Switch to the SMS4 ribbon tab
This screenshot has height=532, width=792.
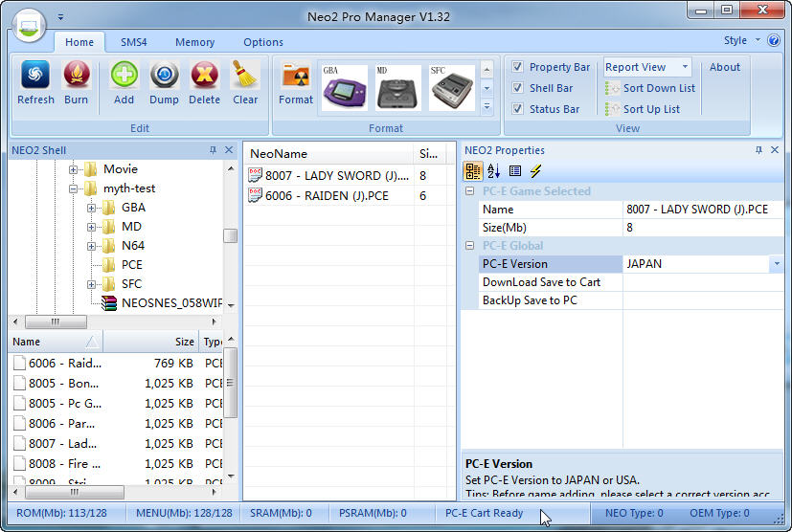[133, 42]
